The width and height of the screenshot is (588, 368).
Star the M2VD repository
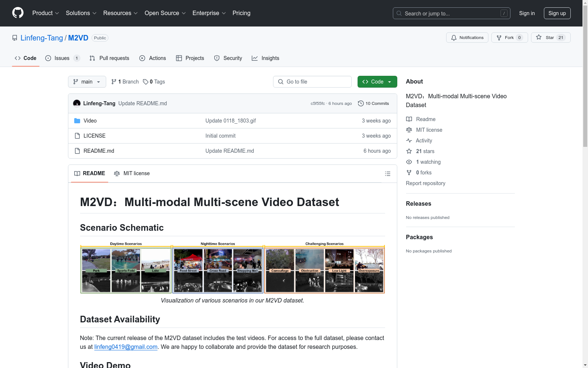coord(551,38)
